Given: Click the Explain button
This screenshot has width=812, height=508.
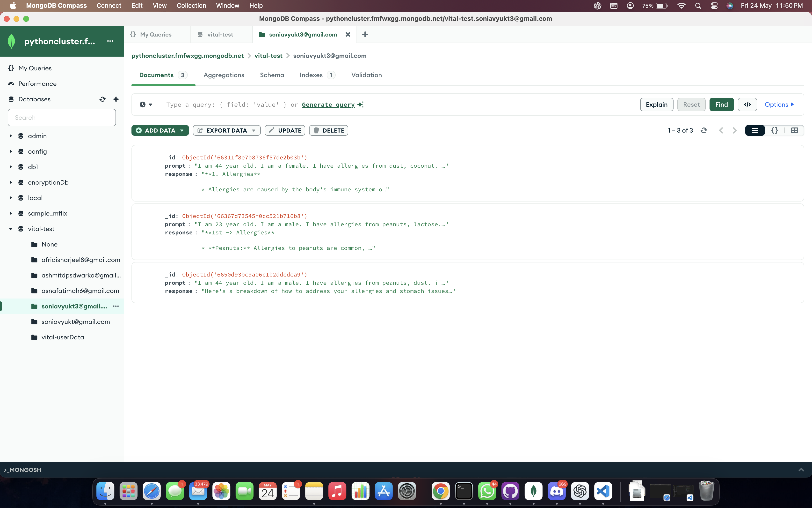Looking at the screenshot, I should pos(657,105).
